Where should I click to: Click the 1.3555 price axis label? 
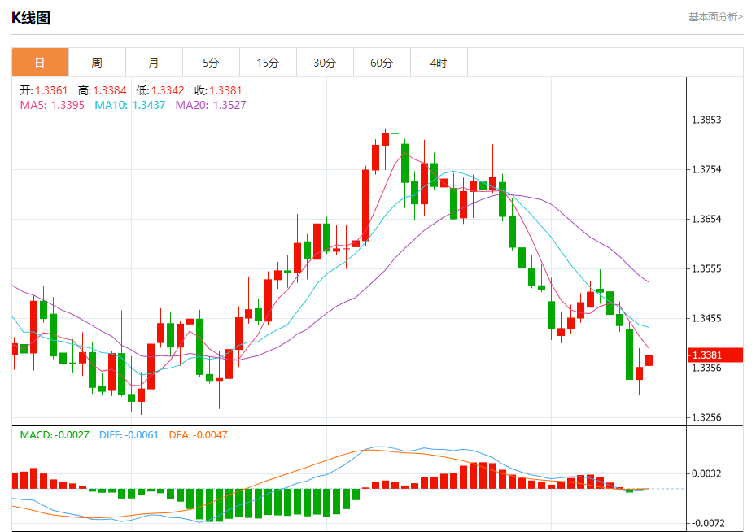[706, 268]
